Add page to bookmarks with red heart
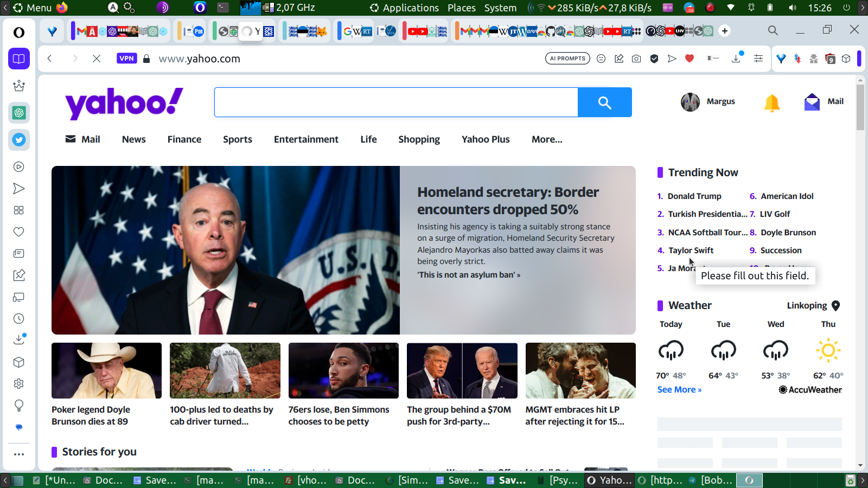This screenshot has height=488, width=868. [x=690, y=59]
